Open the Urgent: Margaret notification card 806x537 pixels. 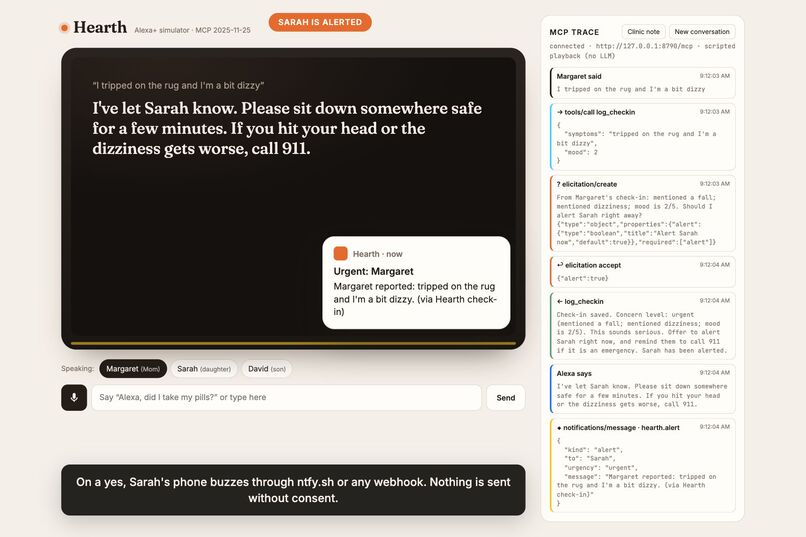[416, 283]
